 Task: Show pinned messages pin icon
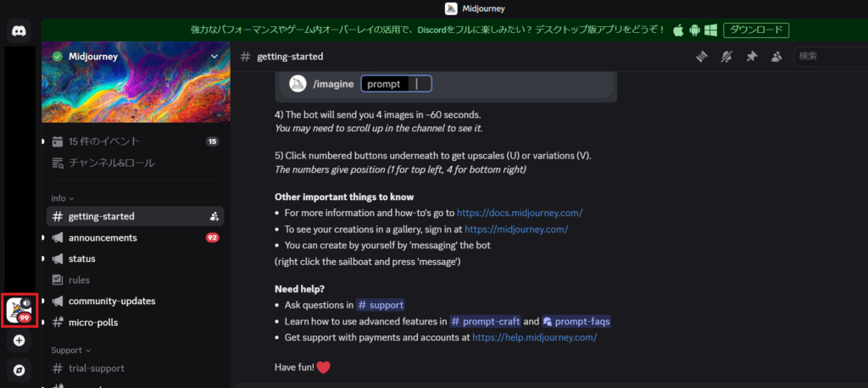751,57
